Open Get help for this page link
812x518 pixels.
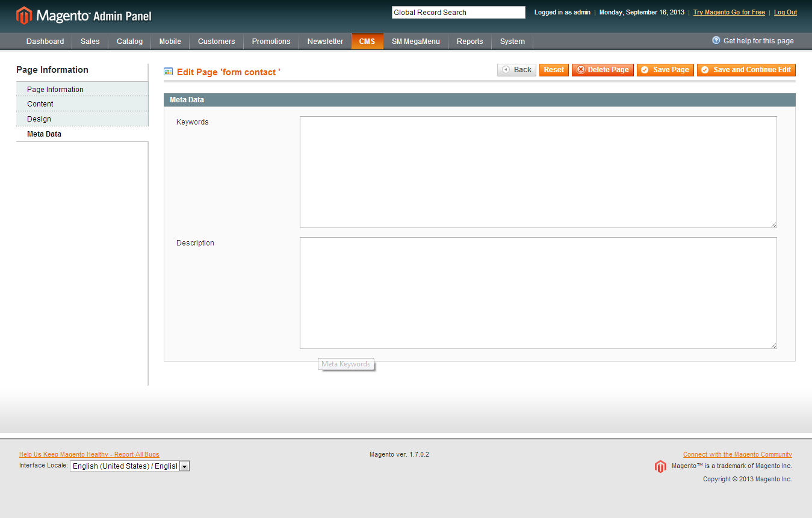(758, 41)
